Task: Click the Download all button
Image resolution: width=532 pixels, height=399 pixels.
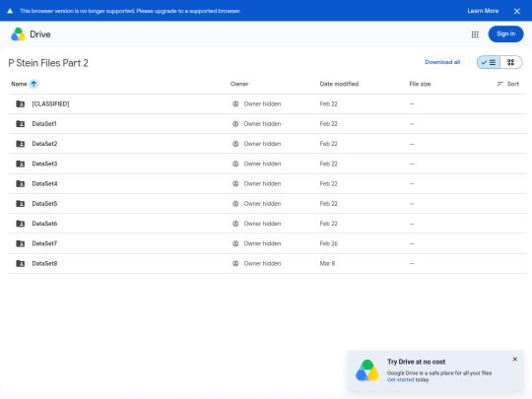Action: [x=442, y=62]
